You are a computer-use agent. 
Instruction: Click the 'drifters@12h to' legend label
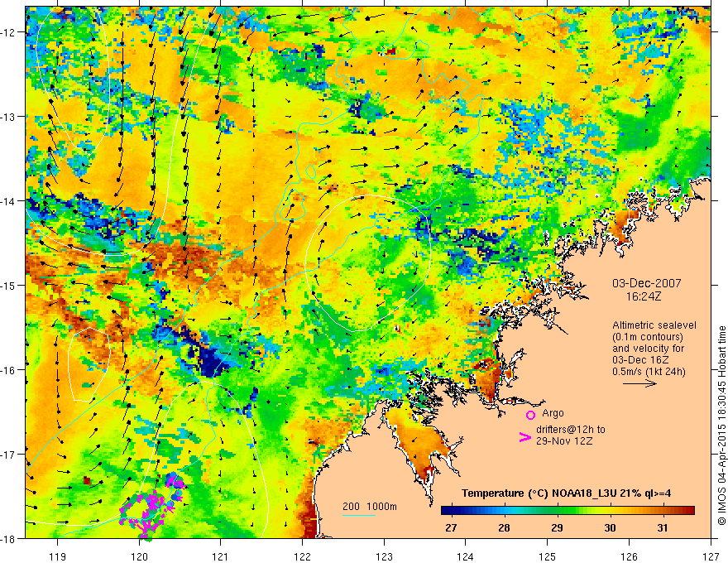pyautogui.click(x=571, y=429)
